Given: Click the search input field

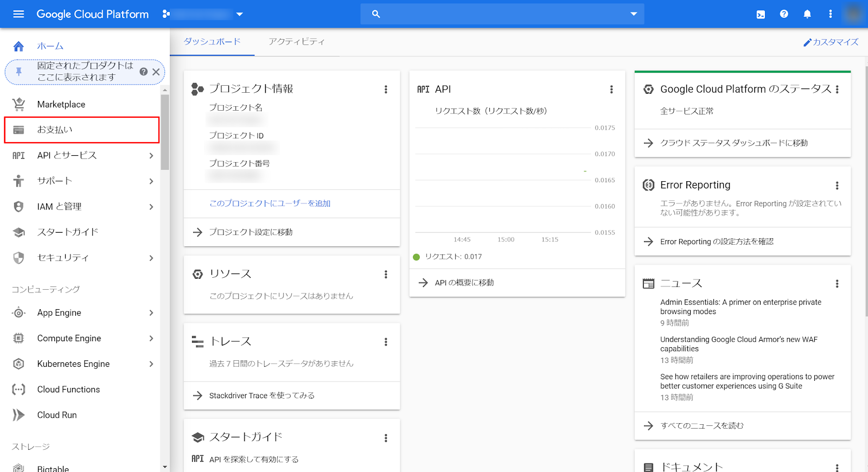Looking at the screenshot, I should (502, 14).
